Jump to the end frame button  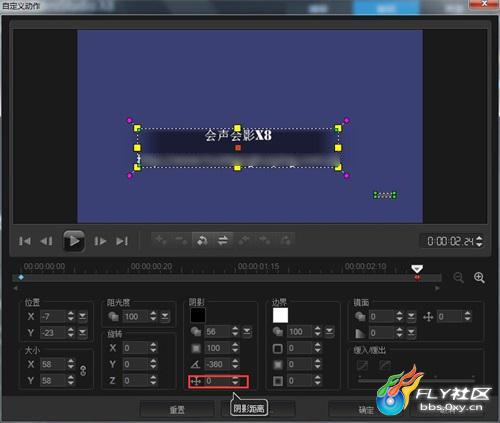pos(122,241)
